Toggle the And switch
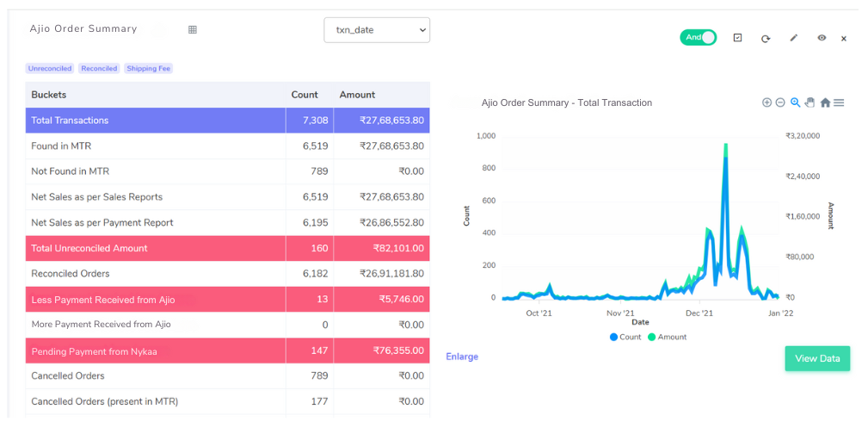This screenshot has height=434, width=868. pyautogui.click(x=698, y=37)
